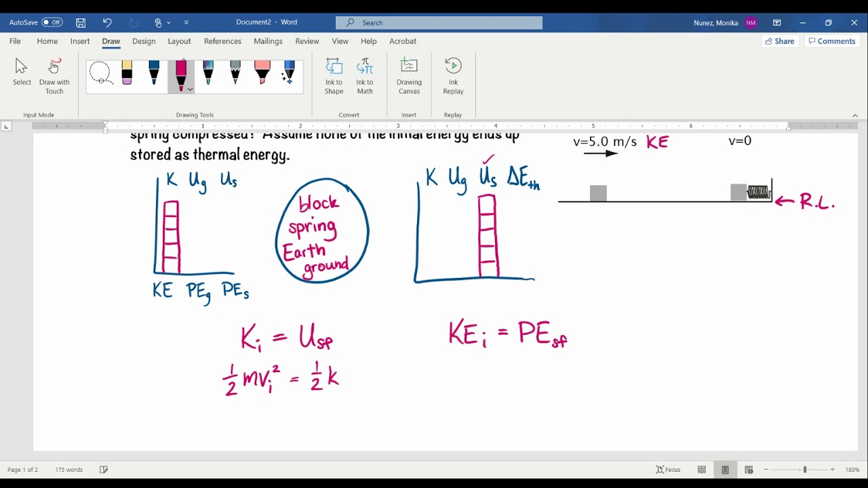
Task: Pick the Lasso Select tool
Action: [100, 73]
